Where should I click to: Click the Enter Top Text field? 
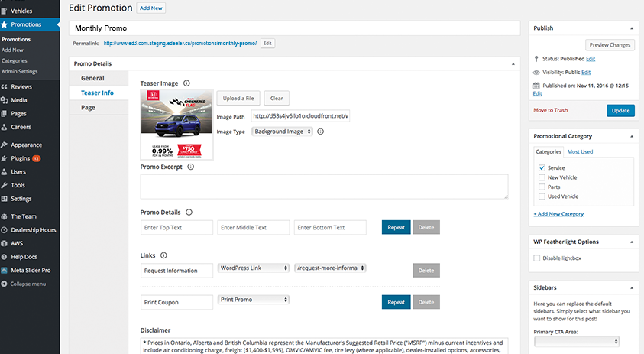point(176,227)
